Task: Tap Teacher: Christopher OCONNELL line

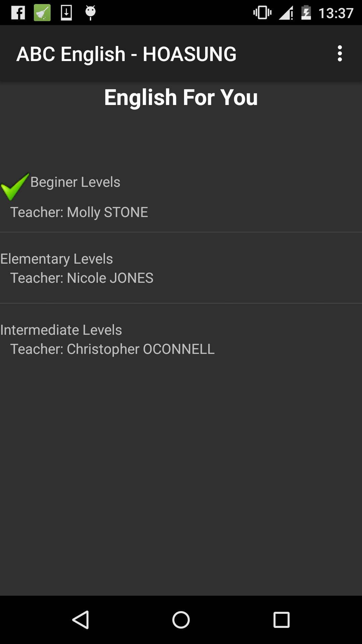Action: click(112, 349)
